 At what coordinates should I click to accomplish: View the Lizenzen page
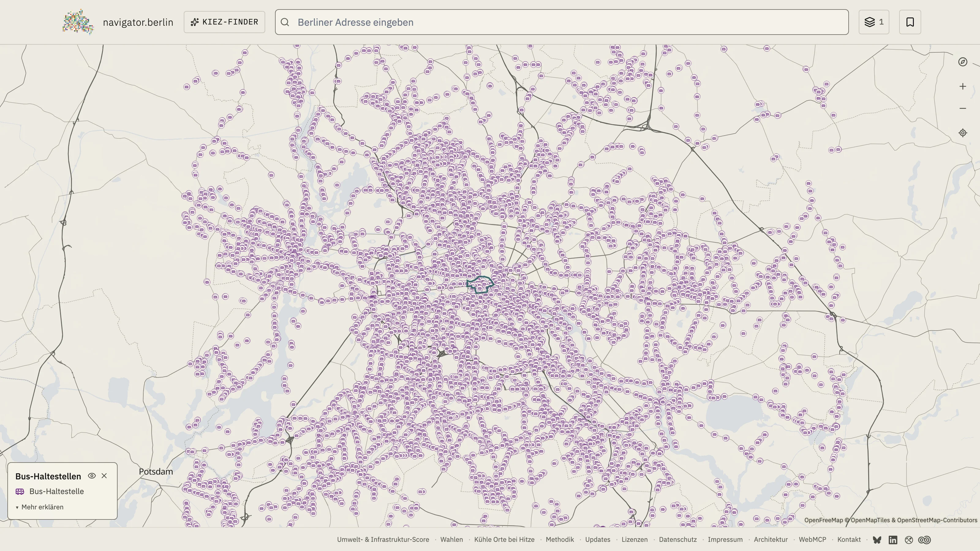(635, 540)
